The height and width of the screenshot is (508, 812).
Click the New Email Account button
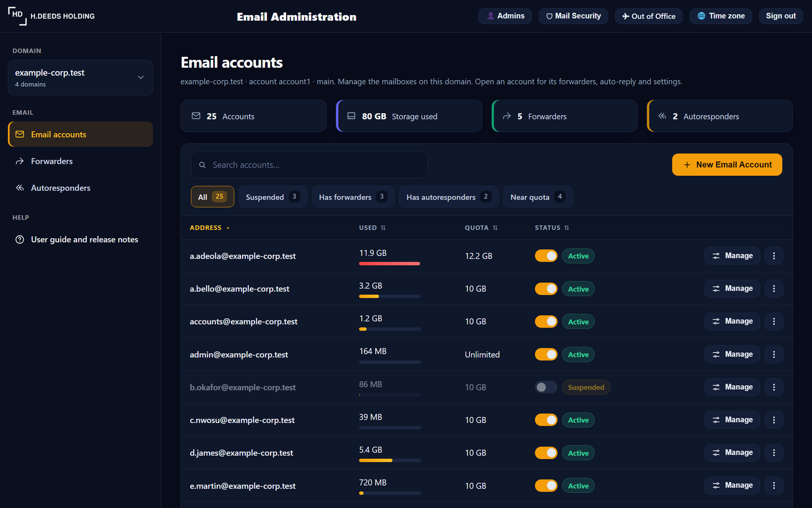[727, 165]
